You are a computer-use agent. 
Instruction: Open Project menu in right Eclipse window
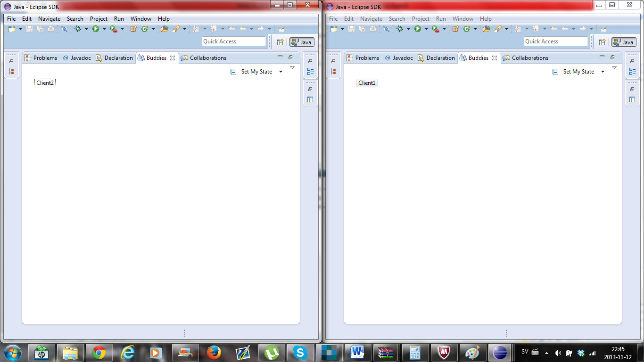point(421,19)
